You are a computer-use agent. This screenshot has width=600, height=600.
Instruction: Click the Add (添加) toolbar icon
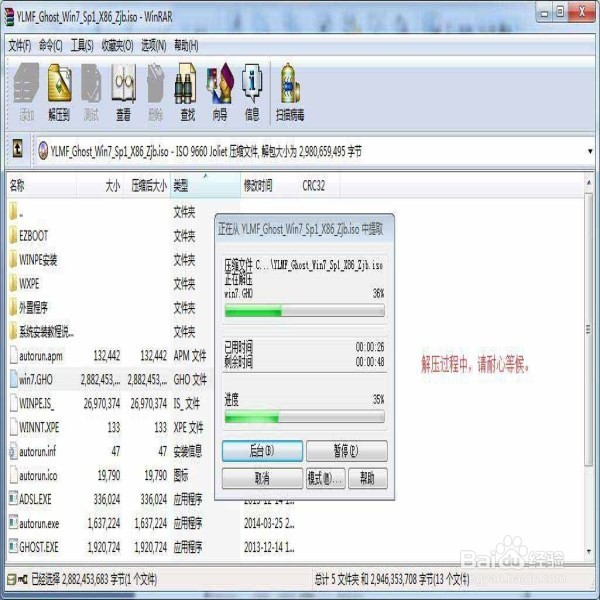pyautogui.click(x=26, y=83)
